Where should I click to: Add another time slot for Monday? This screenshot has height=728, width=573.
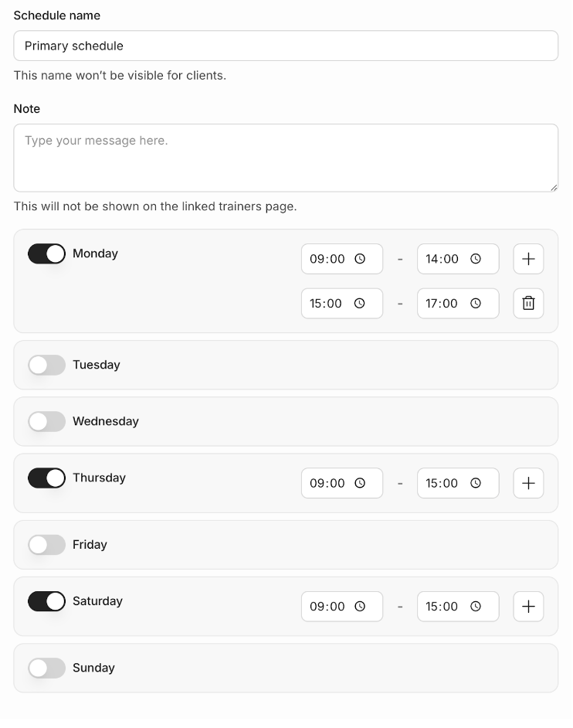(528, 259)
